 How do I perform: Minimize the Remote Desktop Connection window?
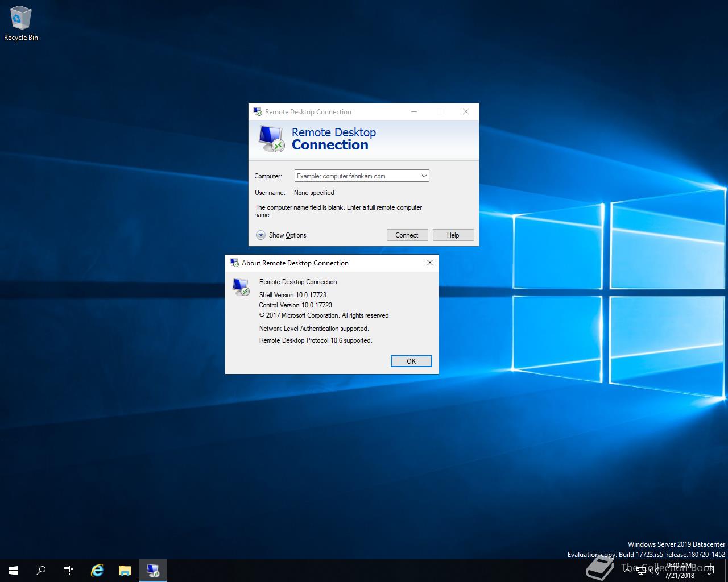pyautogui.click(x=414, y=111)
